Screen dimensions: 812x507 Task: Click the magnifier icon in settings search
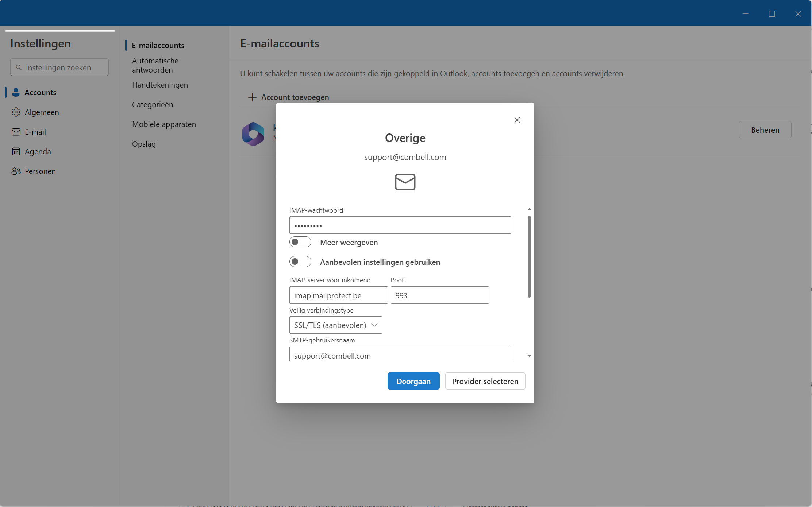(19, 67)
